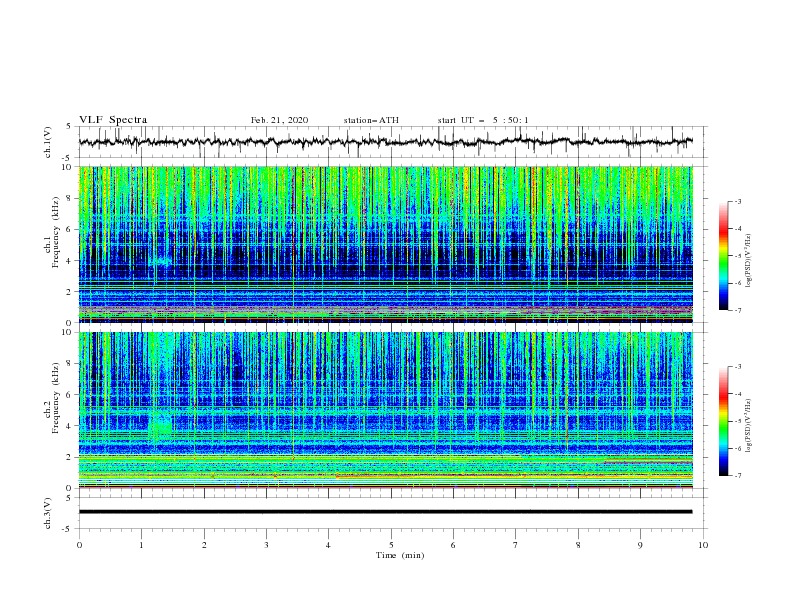
Task: Click the "VLF Spectra" plot title
Action: pos(113,120)
